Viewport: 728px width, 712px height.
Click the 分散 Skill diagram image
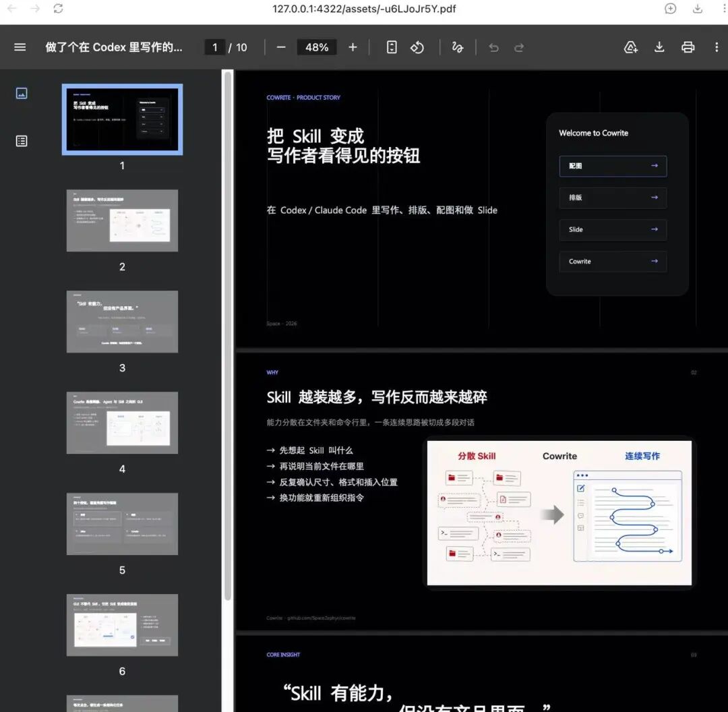(x=559, y=513)
